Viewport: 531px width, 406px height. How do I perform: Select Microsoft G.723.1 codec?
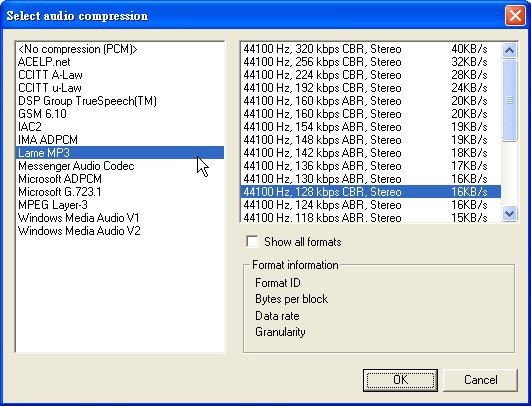coord(120,192)
